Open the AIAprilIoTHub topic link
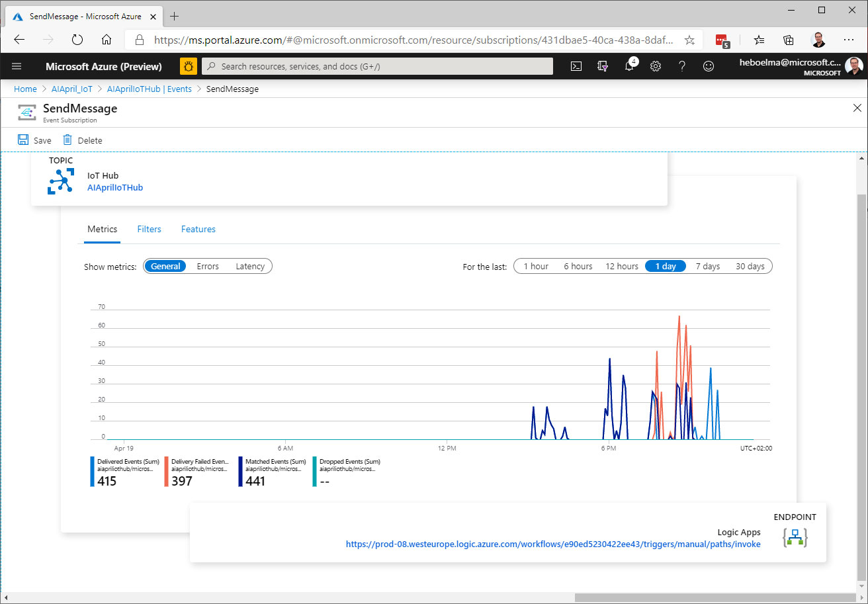The width and height of the screenshot is (868, 604). click(x=115, y=187)
